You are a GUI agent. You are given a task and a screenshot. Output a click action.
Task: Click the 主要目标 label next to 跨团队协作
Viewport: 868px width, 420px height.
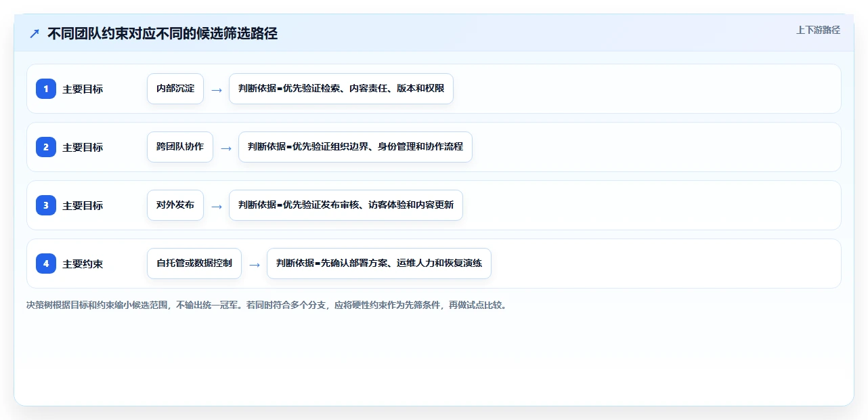(x=83, y=148)
